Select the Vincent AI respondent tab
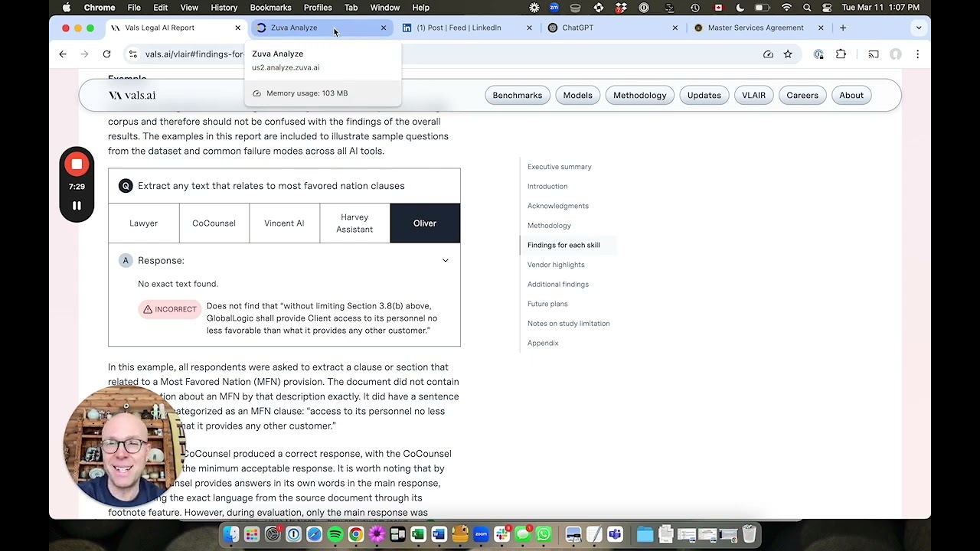980x551 pixels. tap(284, 223)
